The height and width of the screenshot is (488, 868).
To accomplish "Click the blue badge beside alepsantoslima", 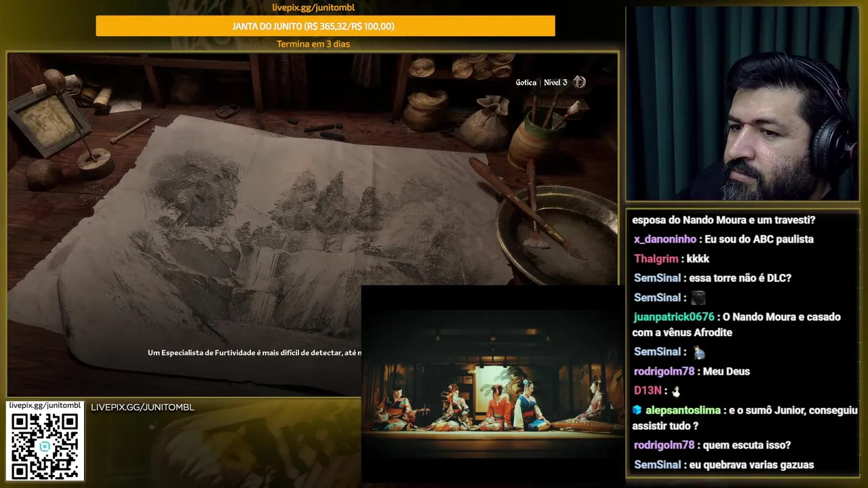I will tap(637, 410).
